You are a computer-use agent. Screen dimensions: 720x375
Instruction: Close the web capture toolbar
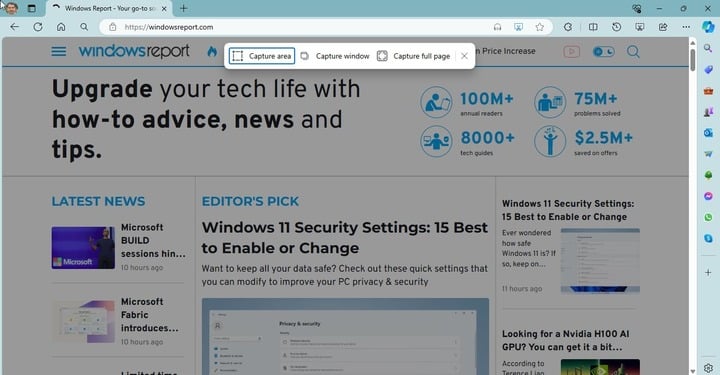[x=464, y=56]
